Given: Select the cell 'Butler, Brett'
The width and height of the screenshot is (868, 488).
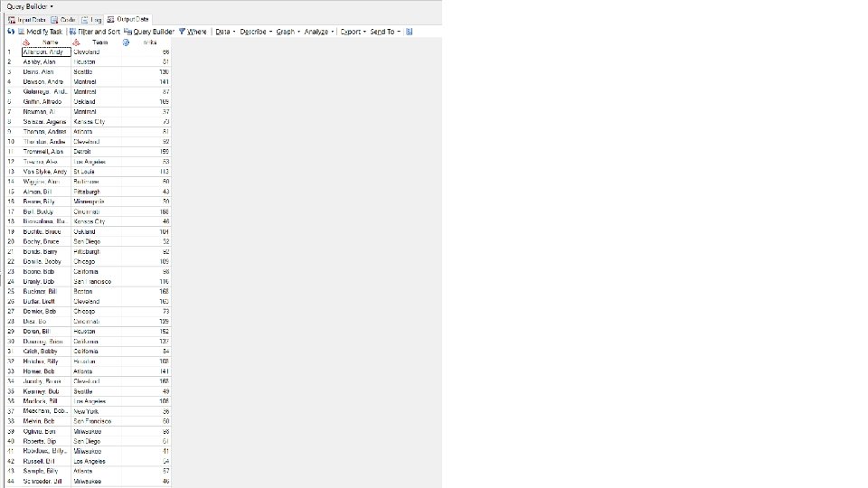Looking at the screenshot, I should pos(46,302).
